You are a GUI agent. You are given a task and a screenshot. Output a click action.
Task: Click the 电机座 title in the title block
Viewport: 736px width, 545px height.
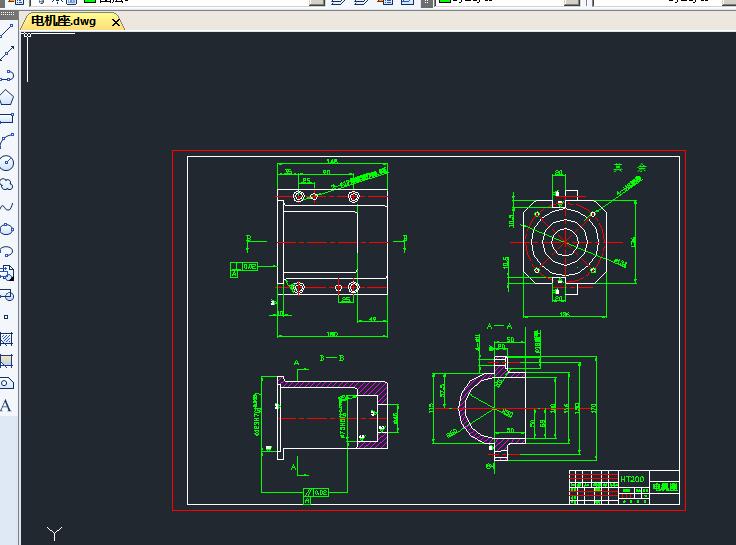coord(665,487)
